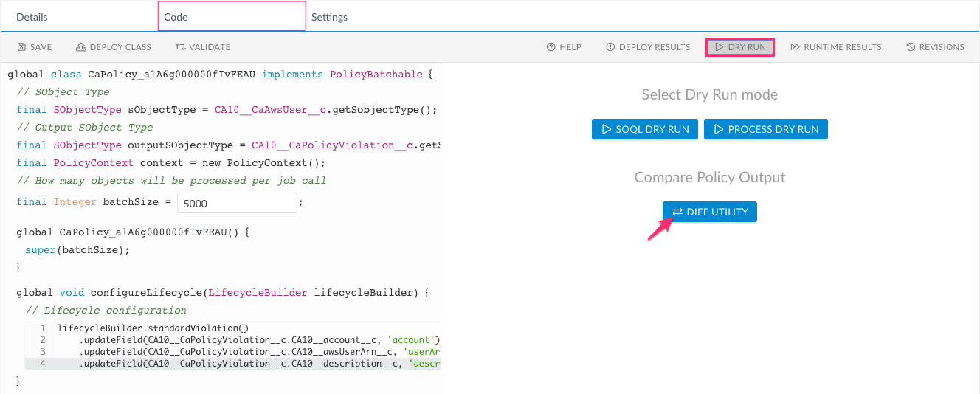Click the Revisions history icon
The image size is (980, 394).
pyautogui.click(x=911, y=47)
